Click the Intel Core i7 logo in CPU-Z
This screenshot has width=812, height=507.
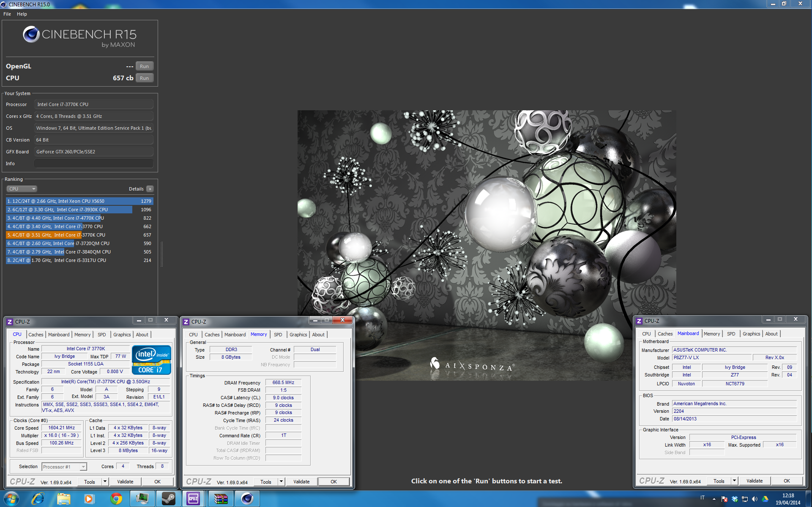click(151, 360)
